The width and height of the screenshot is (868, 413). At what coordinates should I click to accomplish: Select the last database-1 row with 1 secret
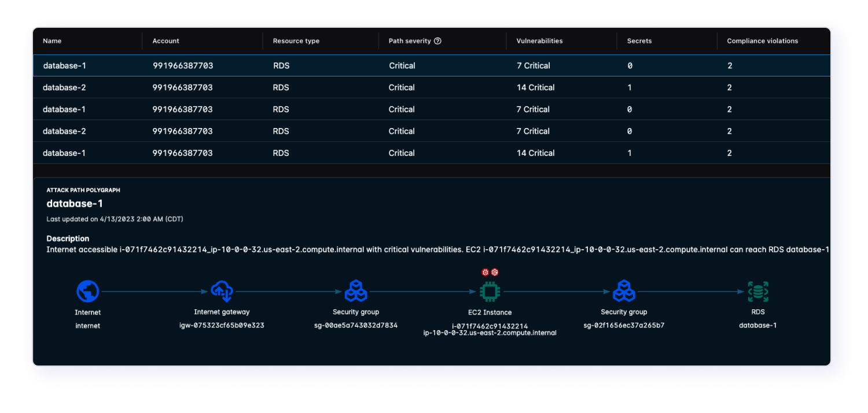[x=65, y=153]
